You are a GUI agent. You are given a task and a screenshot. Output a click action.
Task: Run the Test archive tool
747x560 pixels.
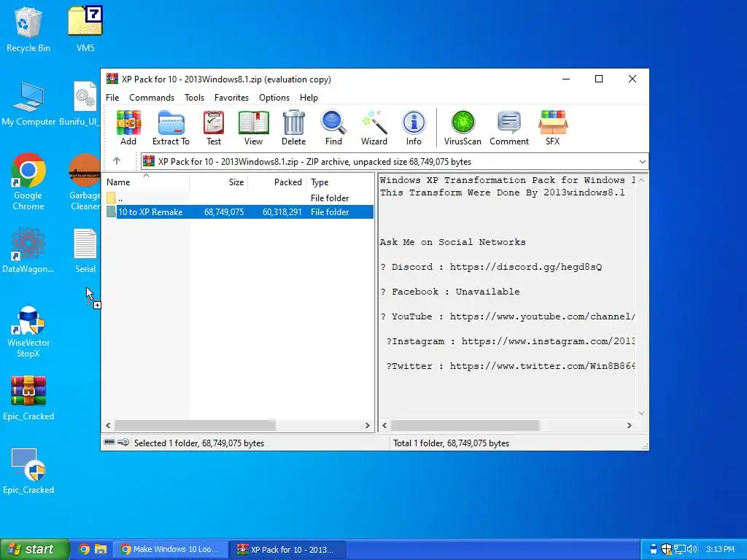tap(214, 128)
